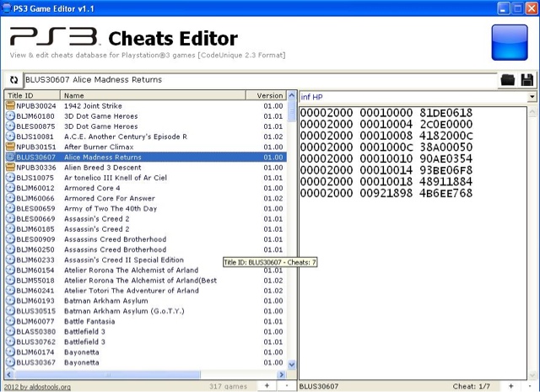Select Assassin's Creed II Special Edition row
Screen dimensions: 540x392
pos(145,260)
